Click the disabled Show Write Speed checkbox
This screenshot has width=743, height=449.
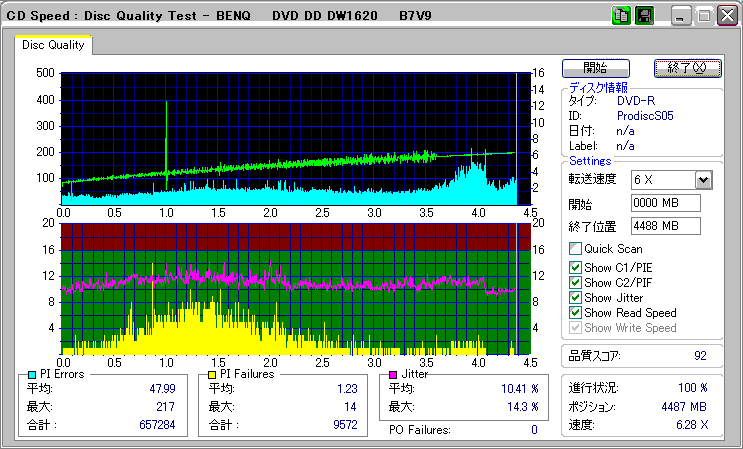(x=575, y=328)
